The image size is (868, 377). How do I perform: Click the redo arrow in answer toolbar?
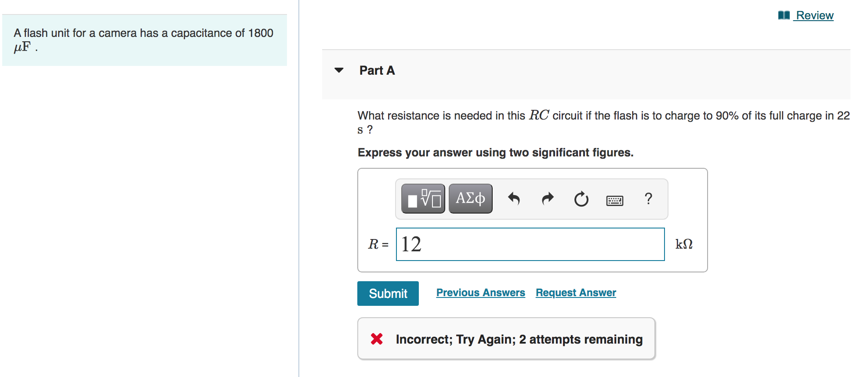click(x=548, y=199)
